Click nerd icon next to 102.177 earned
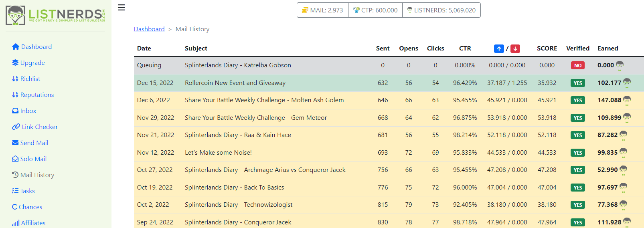This screenshot has width=644, height=228. [x=627, y=83]
